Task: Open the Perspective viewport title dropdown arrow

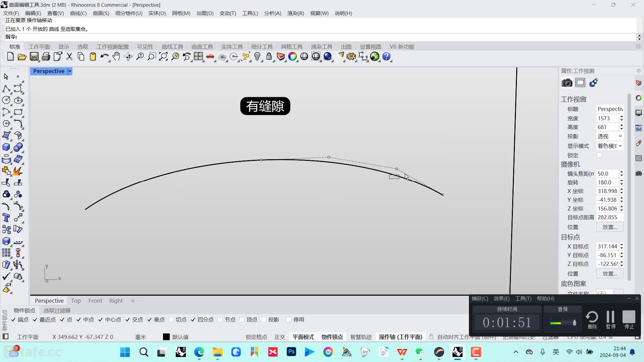Action: pyautogui.click(x=70, y=71)
